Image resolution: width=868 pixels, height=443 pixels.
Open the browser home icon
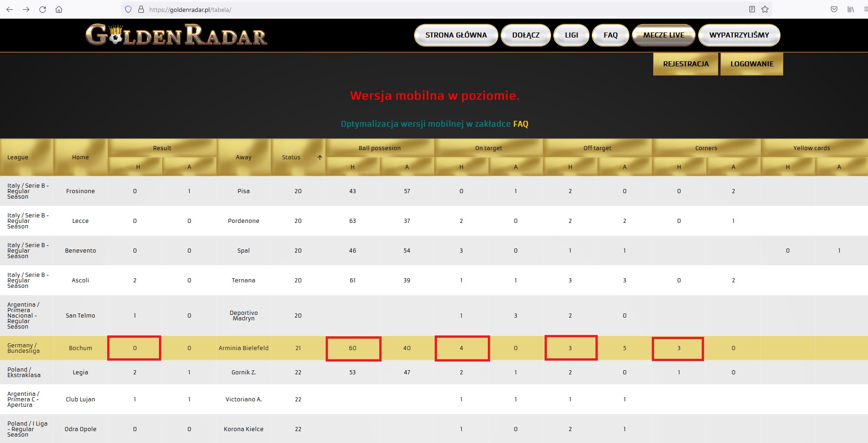(59, 9)
